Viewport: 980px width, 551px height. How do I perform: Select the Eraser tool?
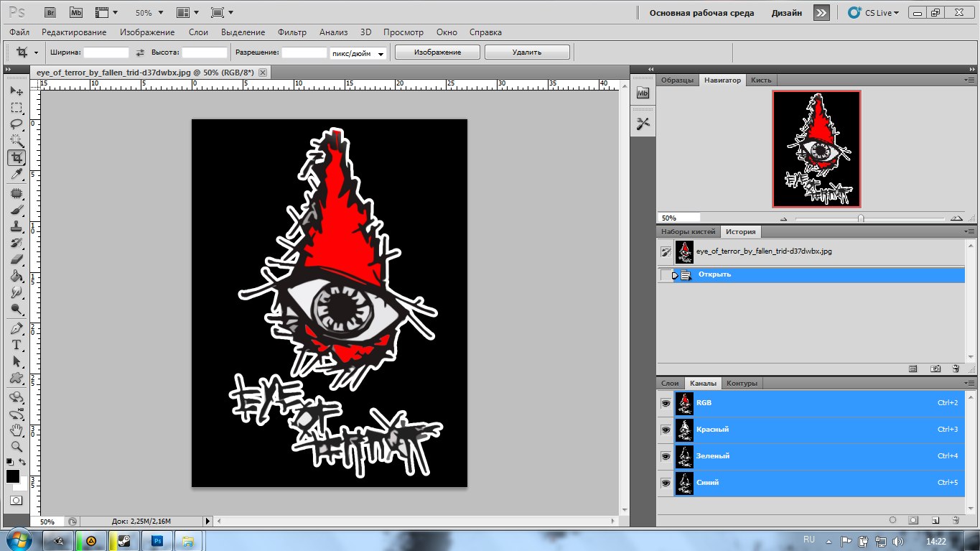click(x=17, y=260)
